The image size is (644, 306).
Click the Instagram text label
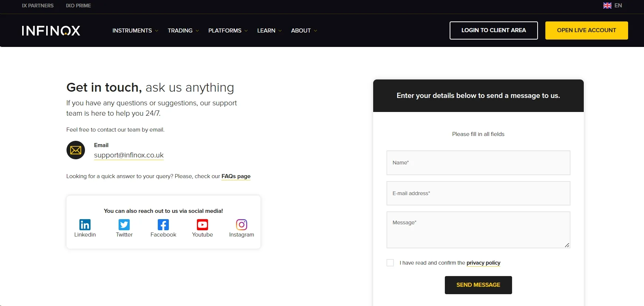point(242,235)
